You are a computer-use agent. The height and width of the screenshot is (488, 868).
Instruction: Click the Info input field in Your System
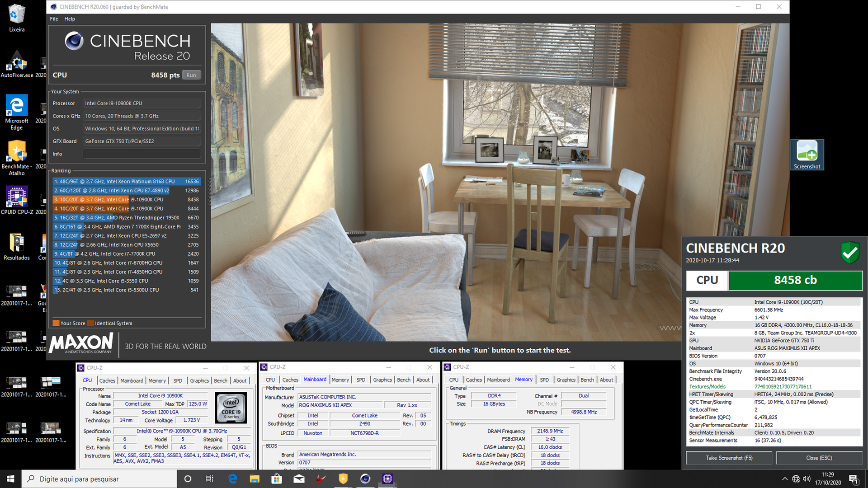coord(142,154)
